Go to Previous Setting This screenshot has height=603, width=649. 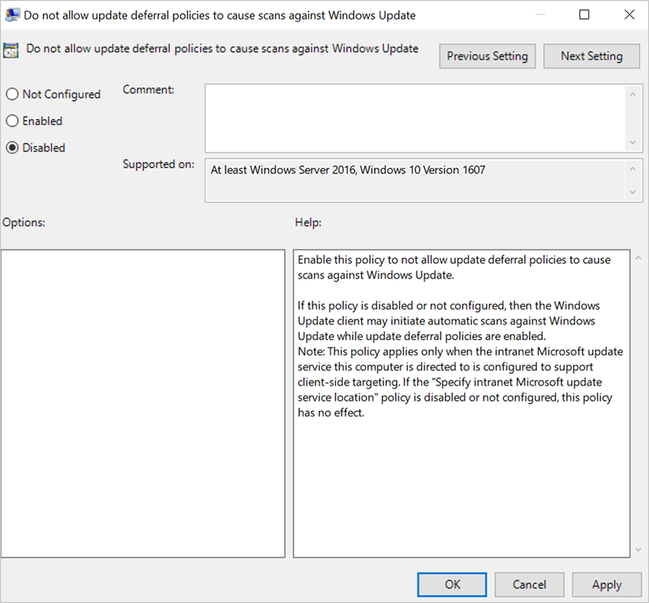click(487, 56)
